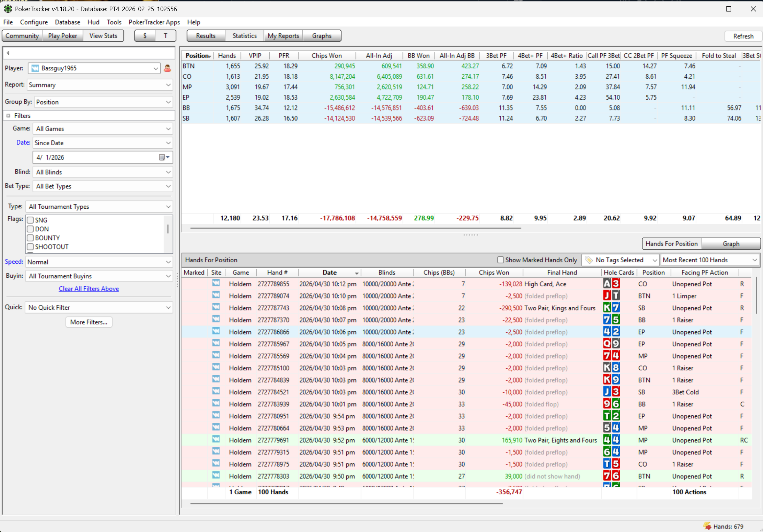Image resolution: width=763 pixels, height=532 pixels.
Task: Click the T2 hole cards for hand 2727780951
Action: coord(611,416)
